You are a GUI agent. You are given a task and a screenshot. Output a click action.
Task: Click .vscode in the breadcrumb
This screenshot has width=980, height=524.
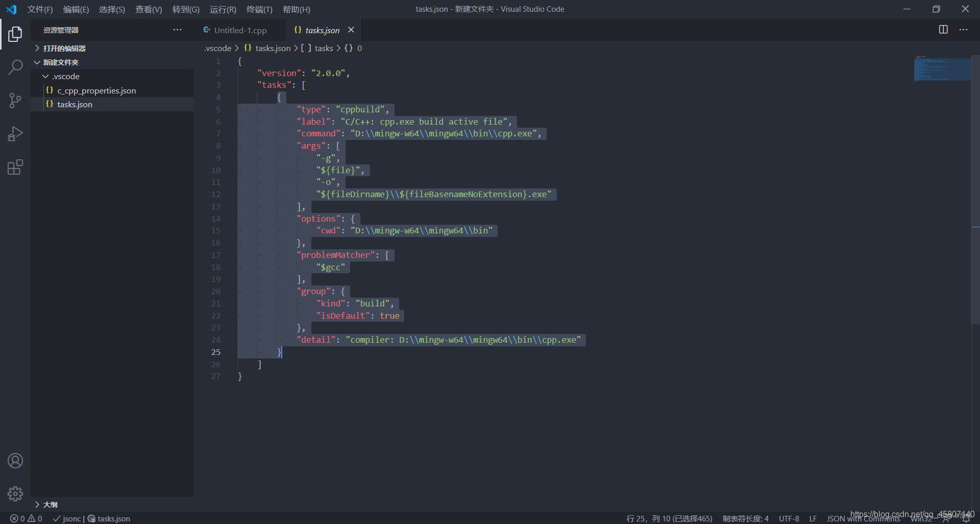[217, 48]
